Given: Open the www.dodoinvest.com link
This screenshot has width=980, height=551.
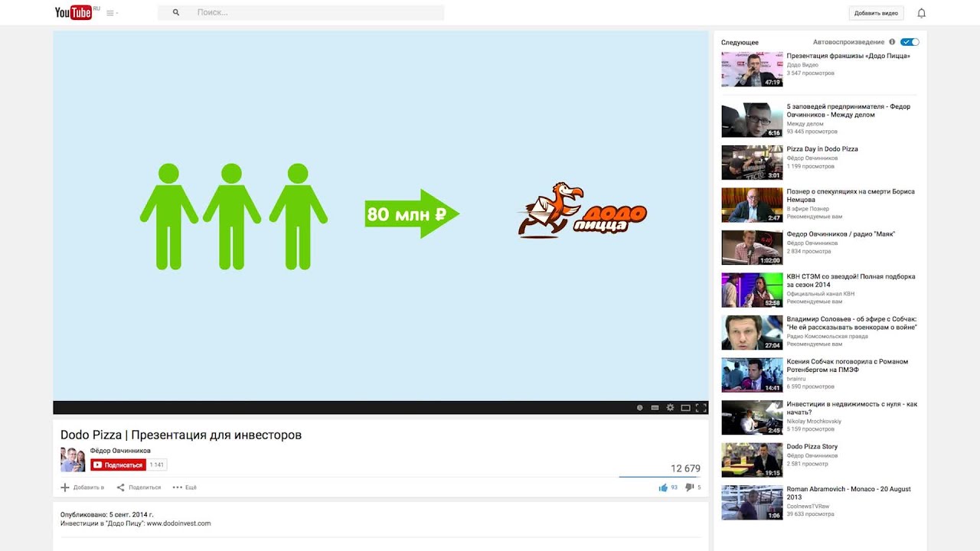Looking at the screenshot, I should (x=178, y=523).
